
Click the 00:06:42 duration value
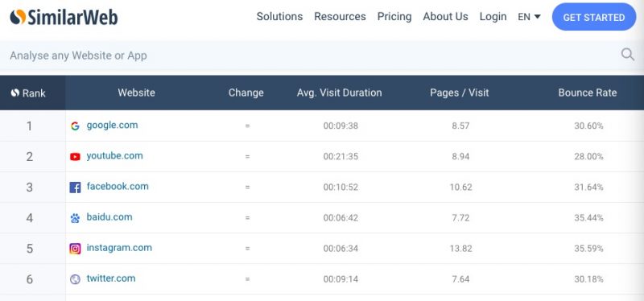tap(341, 218)
